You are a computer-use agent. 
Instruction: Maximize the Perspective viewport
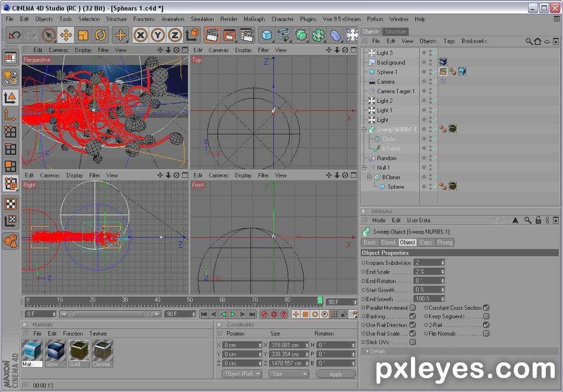point(185,50)
